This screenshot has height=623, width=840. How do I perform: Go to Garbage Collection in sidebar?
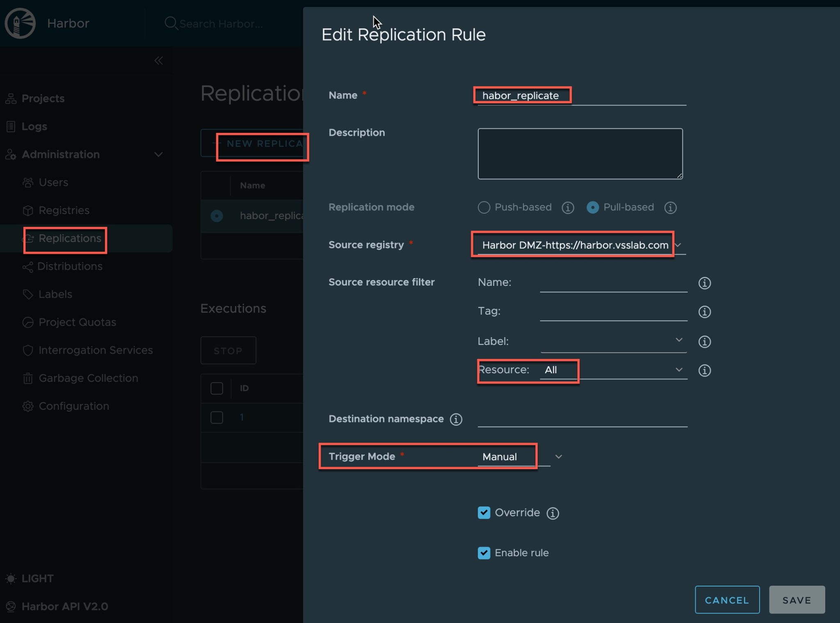pos(88,378)
